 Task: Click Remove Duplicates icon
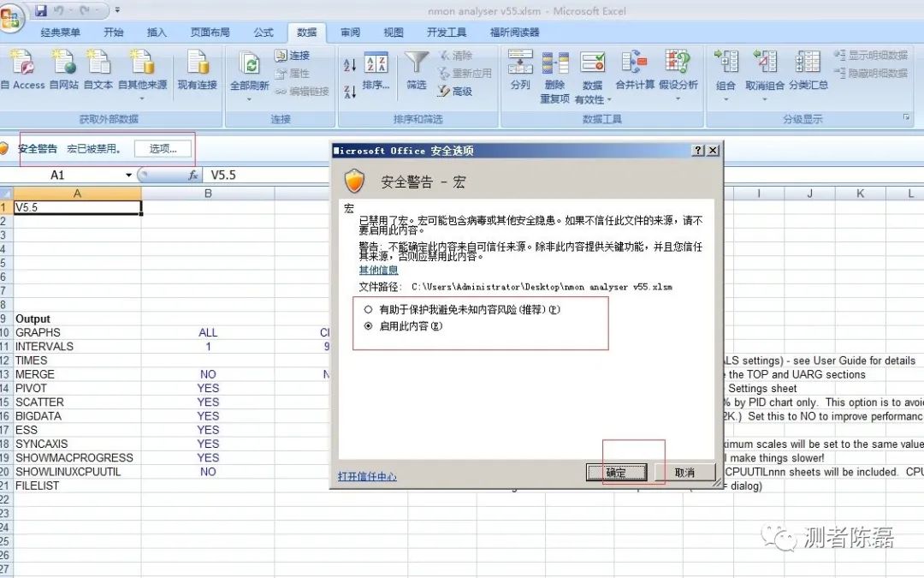click(555, 63)
